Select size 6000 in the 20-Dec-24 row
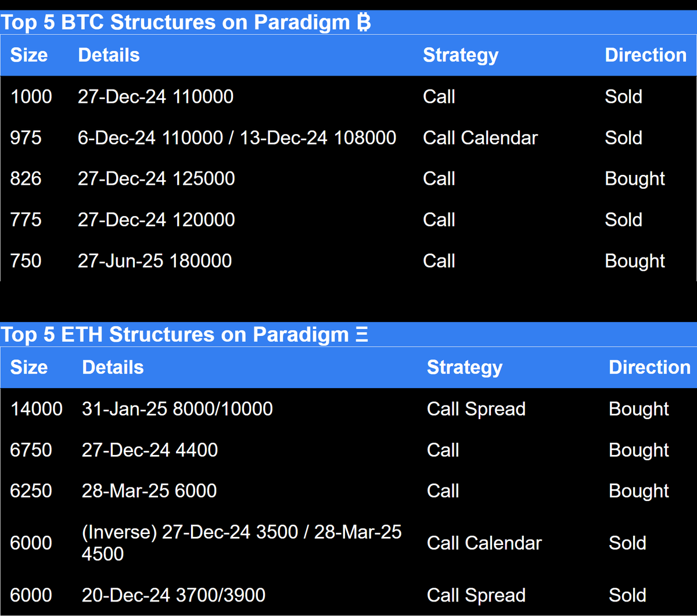Image resolution: width=697 pixels, height=616 pixels. pos(31,595)
